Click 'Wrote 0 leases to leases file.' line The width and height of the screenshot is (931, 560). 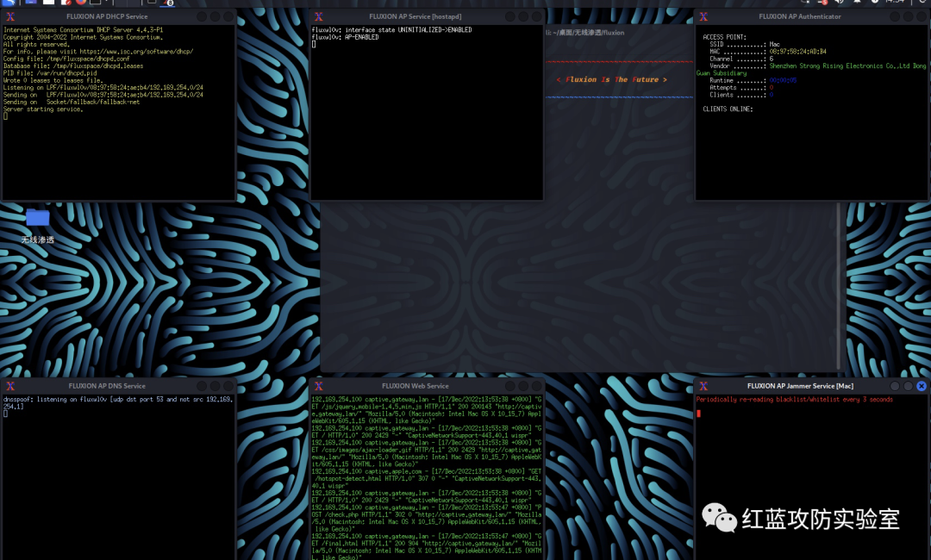(x=53, y=80)
